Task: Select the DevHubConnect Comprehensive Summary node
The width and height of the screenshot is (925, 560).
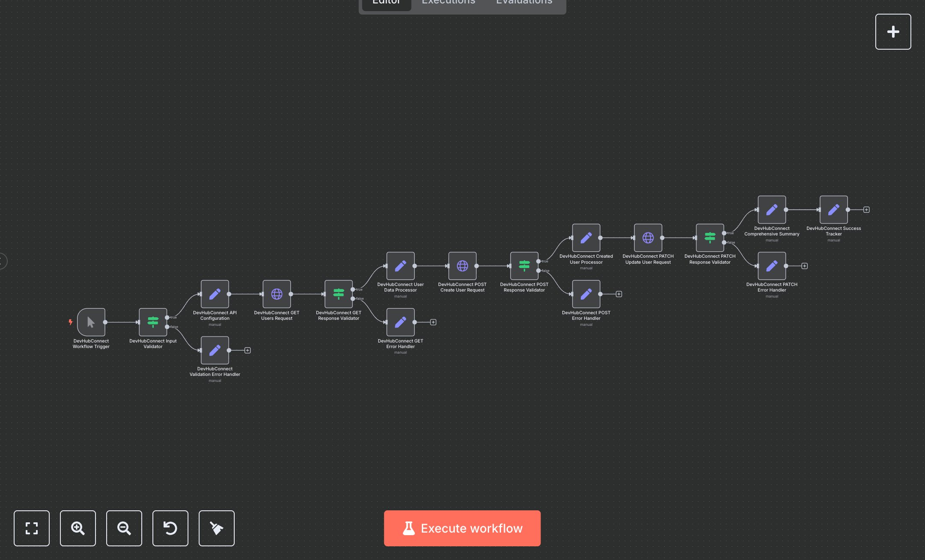Action: coord(771,210)
